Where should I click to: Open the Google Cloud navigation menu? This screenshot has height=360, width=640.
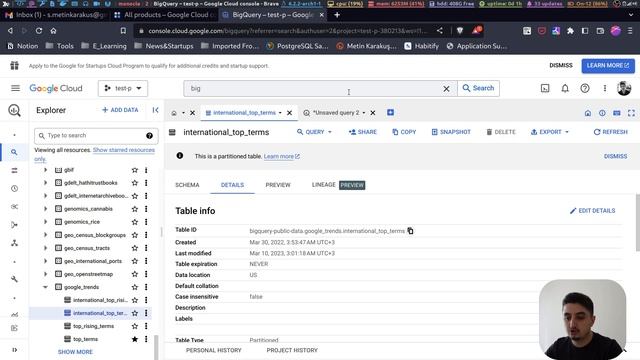click(15, 88)
